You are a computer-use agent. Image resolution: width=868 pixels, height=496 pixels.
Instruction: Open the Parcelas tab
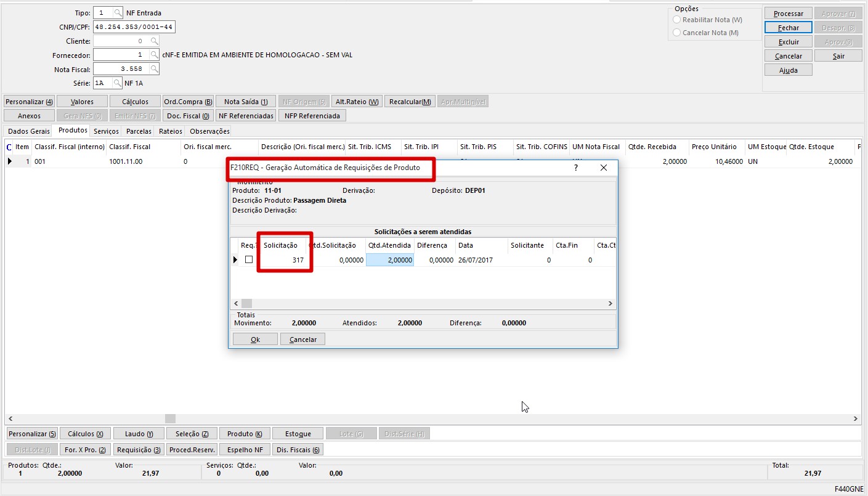pyautogui.click(x=139, y=131)
